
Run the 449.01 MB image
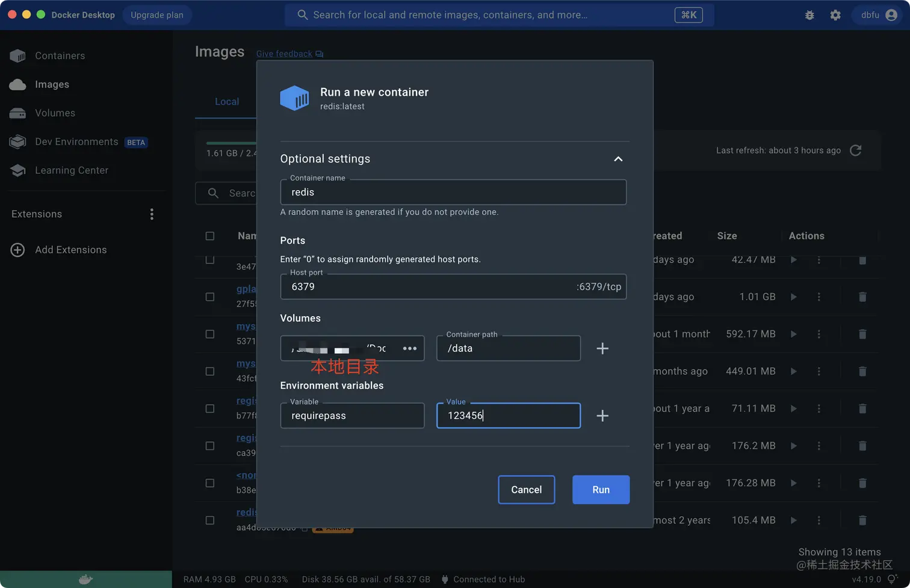pos(794,371)
